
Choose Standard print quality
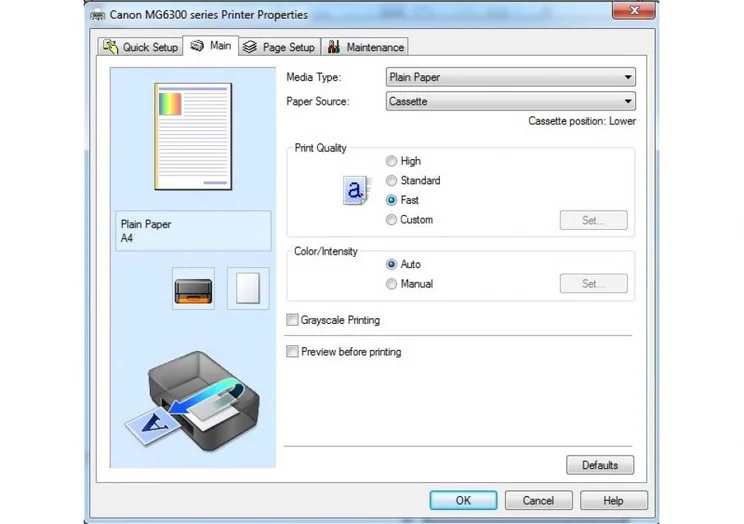pos(391,181)
